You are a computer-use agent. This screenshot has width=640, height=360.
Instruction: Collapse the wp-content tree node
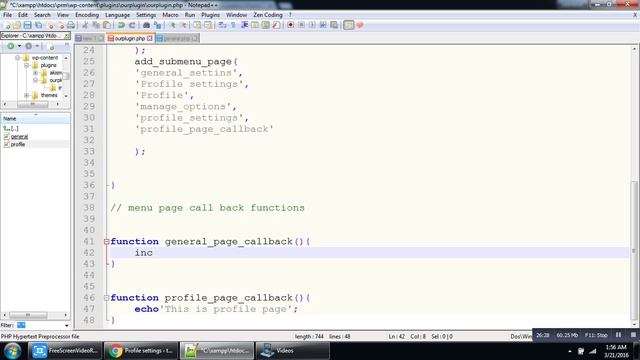coord(18,58)
